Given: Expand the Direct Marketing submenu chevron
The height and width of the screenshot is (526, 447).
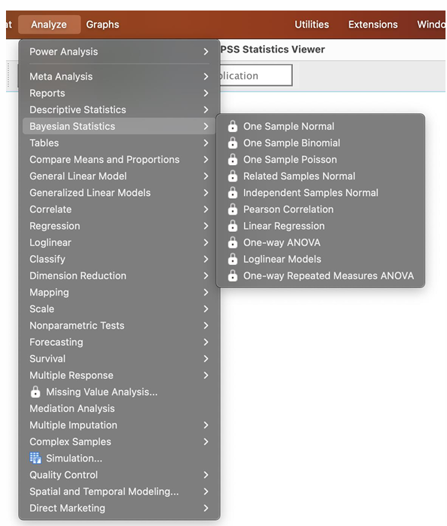Looking at the screenshot, I should pyautogui.click(x=206, y=508).
